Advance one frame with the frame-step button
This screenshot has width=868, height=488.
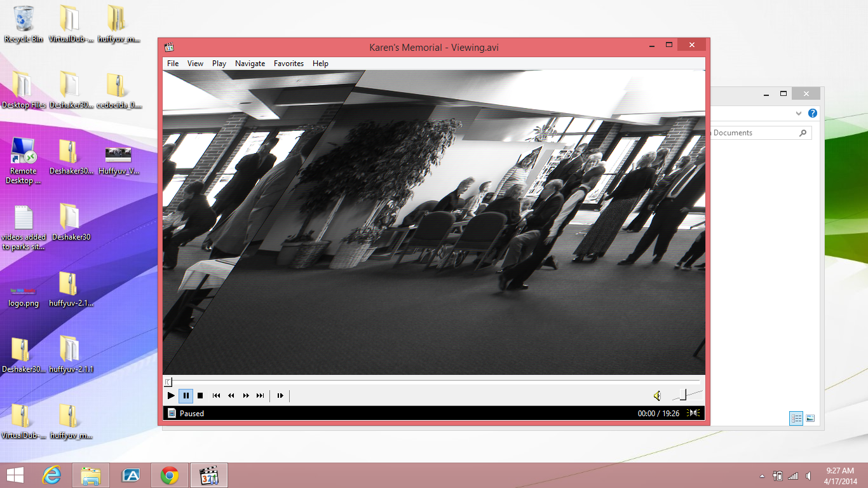click(x=280, y=395)
